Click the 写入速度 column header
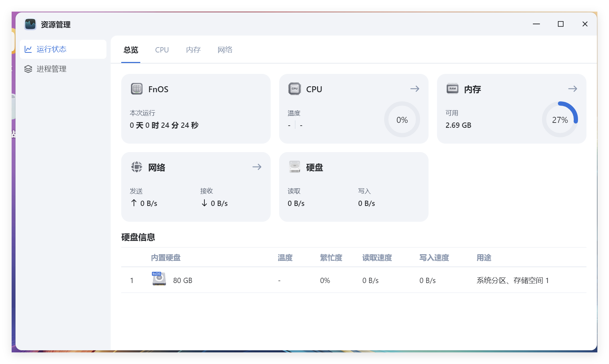Screen dimensions: 609x364 click(434, 258)
